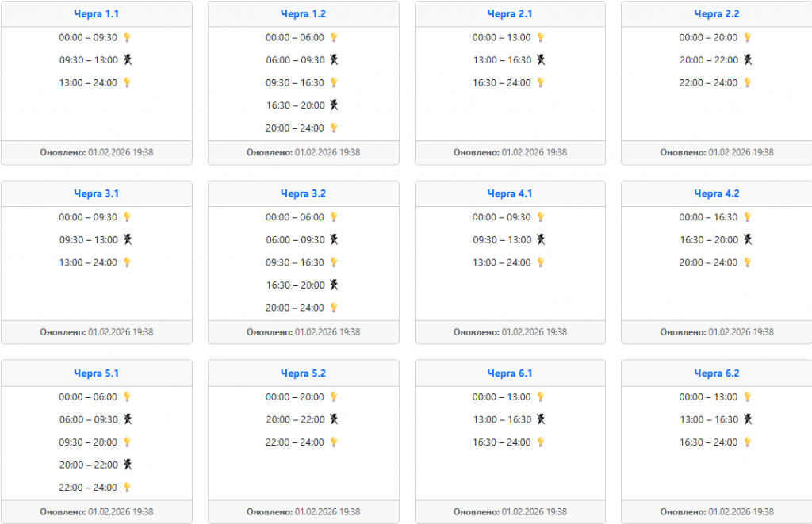Open the Черга 2.2 queue link
Screen dimensions: 812x524
click(x=717, y=14)
